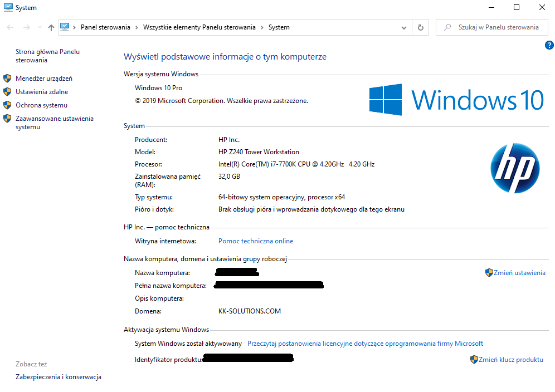Click the System window title icon
This screenshot has width=555, height=392.
click(x=8, y=7)
